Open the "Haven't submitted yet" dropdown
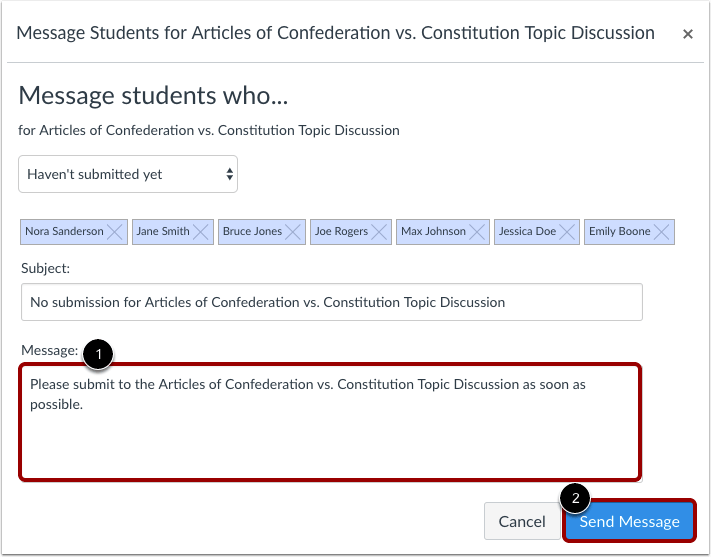Viewport: 711px width, 557px height. (x=128, y=174)
